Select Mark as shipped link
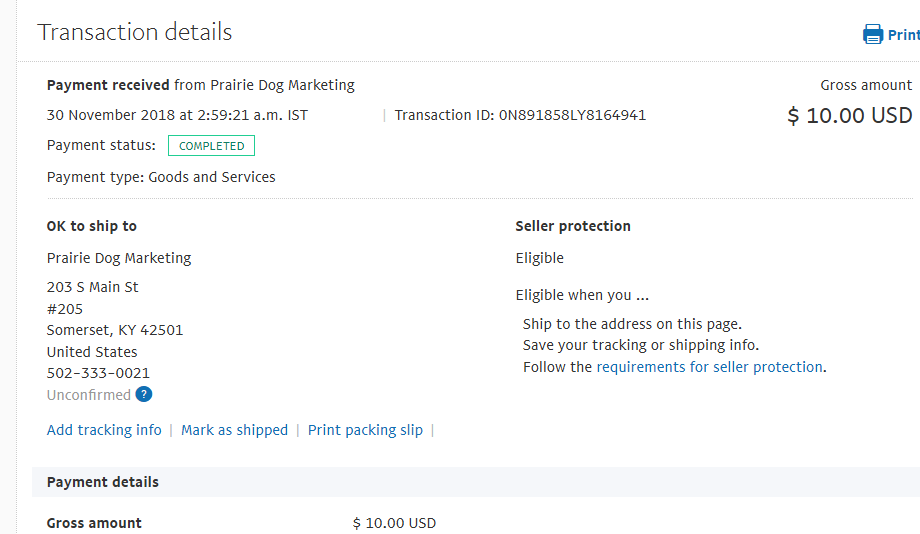 click(234, 430)
